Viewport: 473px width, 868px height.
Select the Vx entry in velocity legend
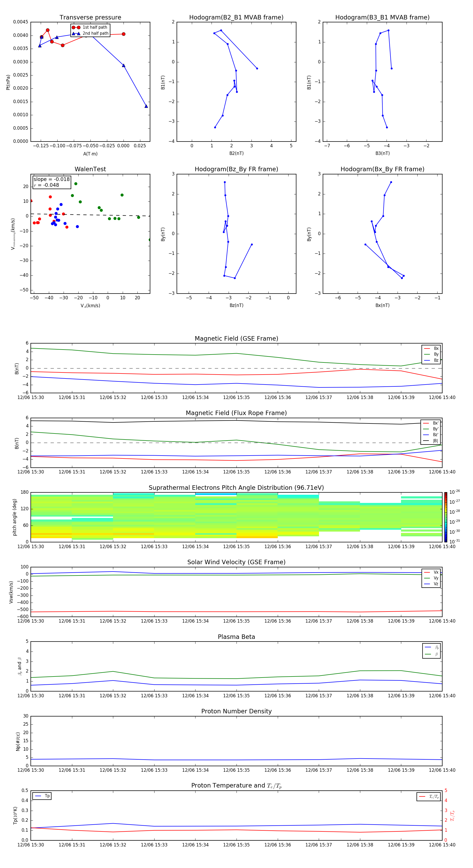click(431, 572)
